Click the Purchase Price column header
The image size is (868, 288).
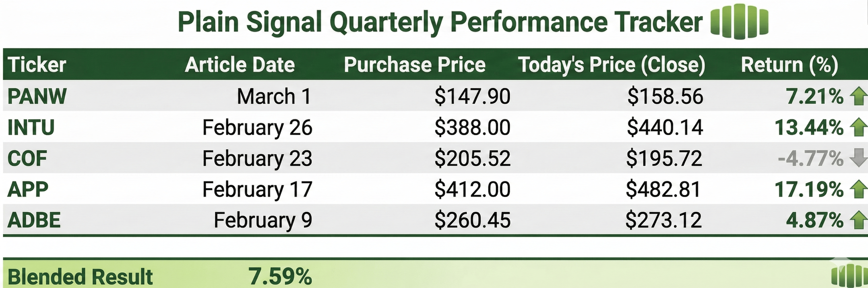415,64
